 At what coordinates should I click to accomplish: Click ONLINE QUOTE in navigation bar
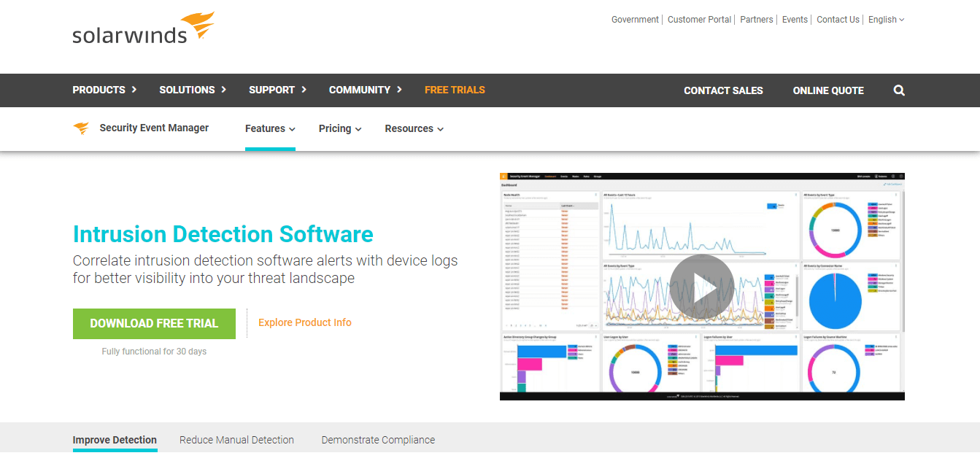click(828, 90)
